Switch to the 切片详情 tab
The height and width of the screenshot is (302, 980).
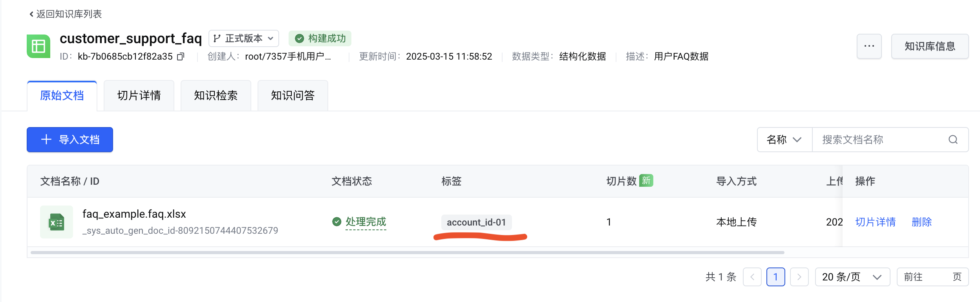(x=139, y=96)
